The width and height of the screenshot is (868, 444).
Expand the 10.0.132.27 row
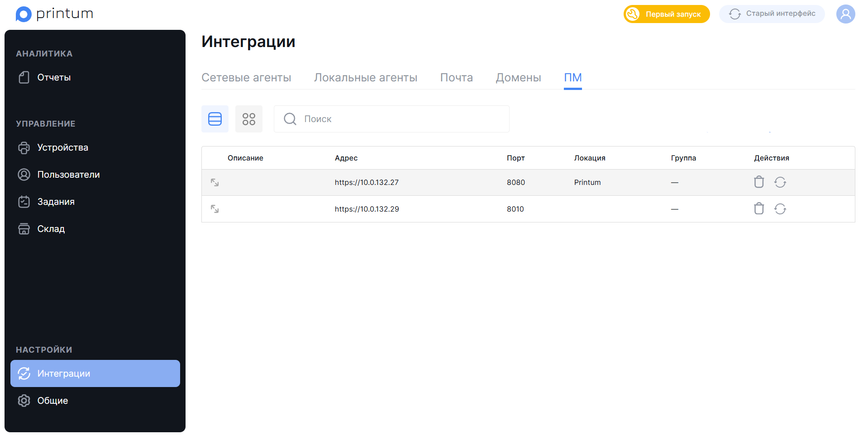215,182
